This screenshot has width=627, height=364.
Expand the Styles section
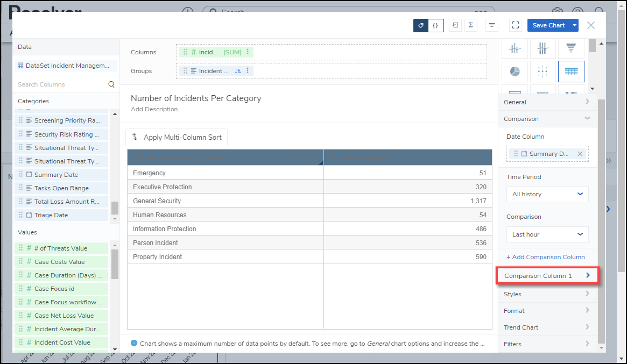(x=547, y=294)
